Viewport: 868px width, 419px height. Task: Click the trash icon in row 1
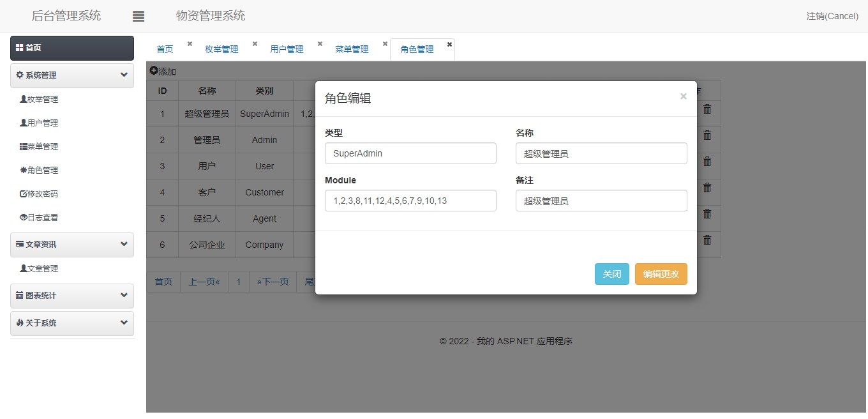coord(707,109)
